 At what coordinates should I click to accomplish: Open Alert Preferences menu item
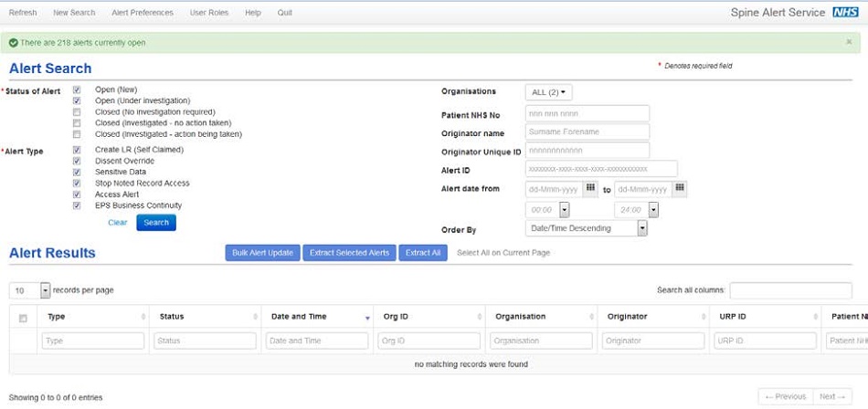click(143, 12)
